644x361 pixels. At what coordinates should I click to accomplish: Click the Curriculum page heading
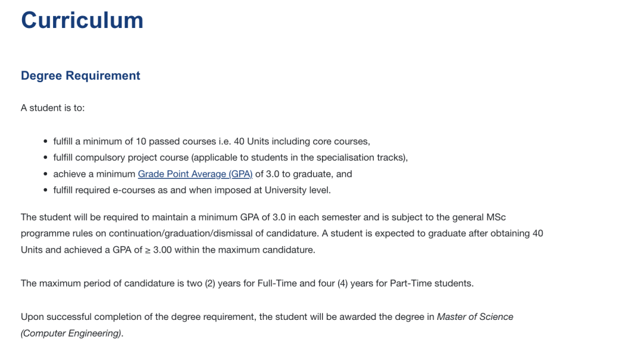click(x=82, y=20)
